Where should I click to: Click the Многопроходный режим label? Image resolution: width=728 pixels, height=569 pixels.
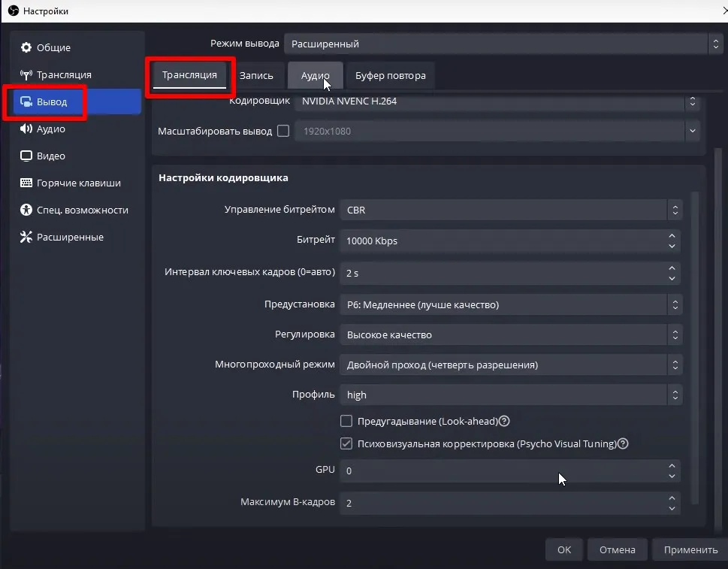275,364
